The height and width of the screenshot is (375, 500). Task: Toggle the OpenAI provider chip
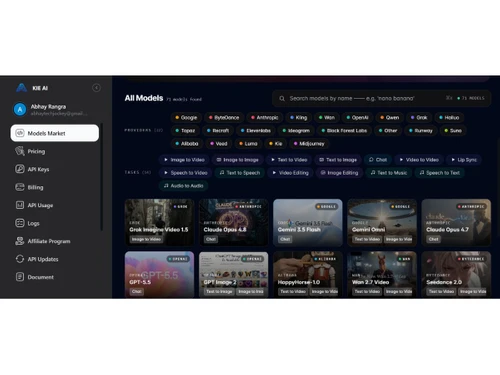tap(357, 117)
